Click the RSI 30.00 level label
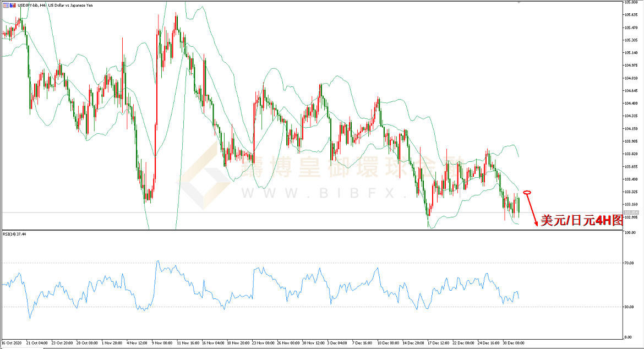Viewport: 644px width, 349px height. click(x=630, y=307)
